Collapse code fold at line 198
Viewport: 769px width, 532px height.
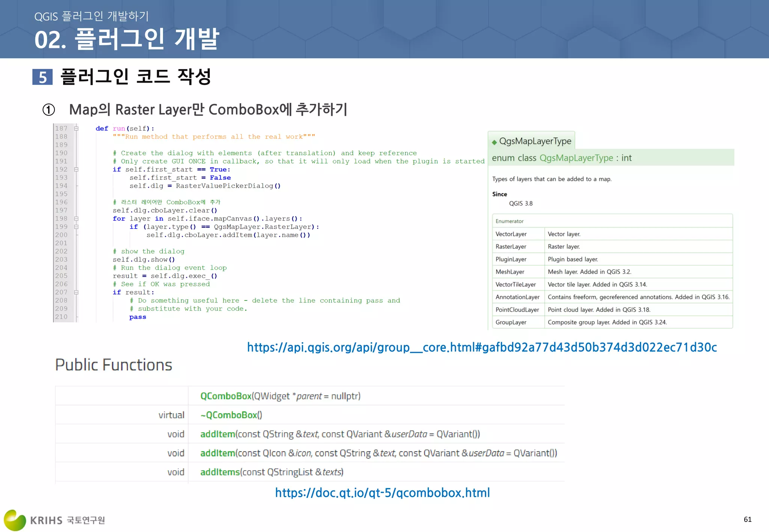coord(76,219)
